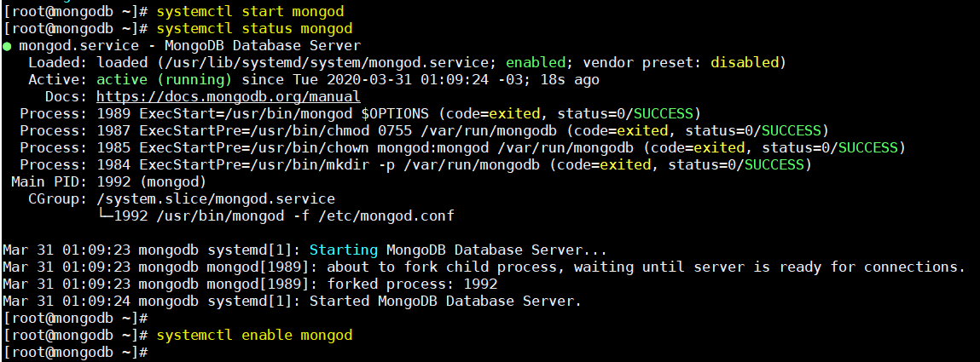980x362 pixels.
Task: Click the green 'enabled' word in Loaded line
Action: coord(536,63)
